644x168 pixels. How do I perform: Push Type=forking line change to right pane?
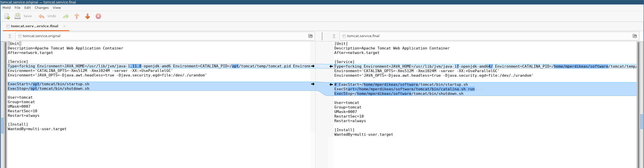click(x=313, y=66)
